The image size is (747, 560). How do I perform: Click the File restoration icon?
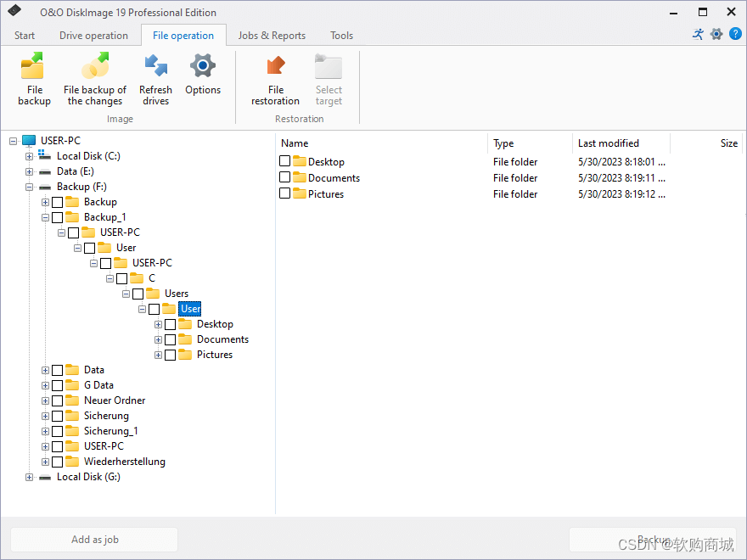[275, 65]
